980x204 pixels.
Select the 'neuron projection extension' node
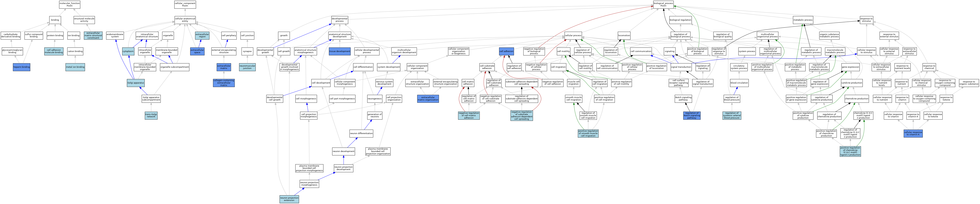coord(289,199)
